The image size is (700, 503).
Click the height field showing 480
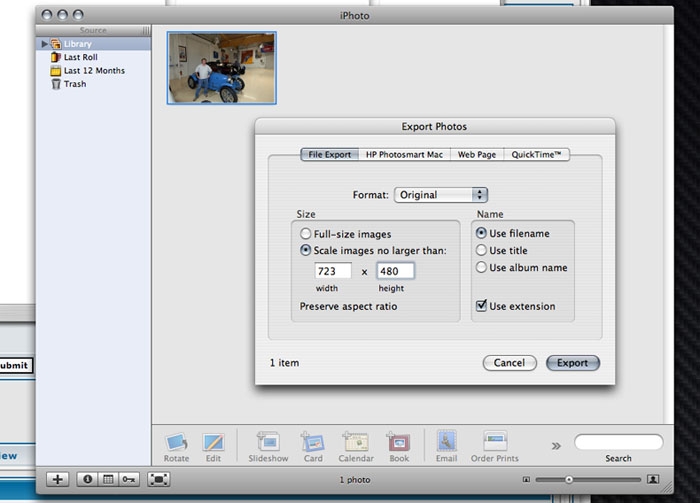click(x=396, y=271)
